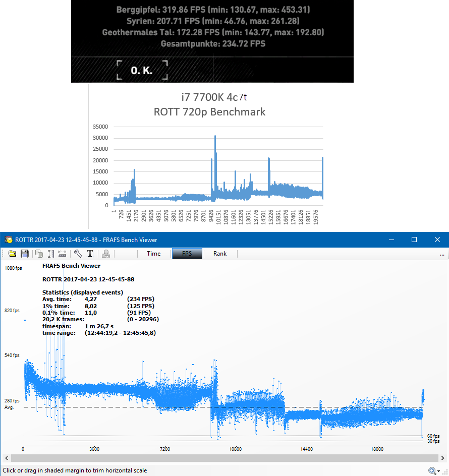This screenshot has height=476, width=449.
Task: Click the '11,0' 0.1% time value
Action: click(x=90, y=313)
